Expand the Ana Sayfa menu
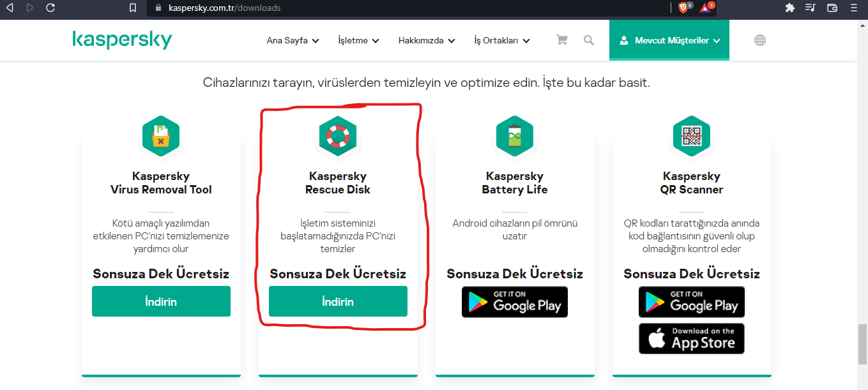 pyautogui.click(x=292, y=40)
